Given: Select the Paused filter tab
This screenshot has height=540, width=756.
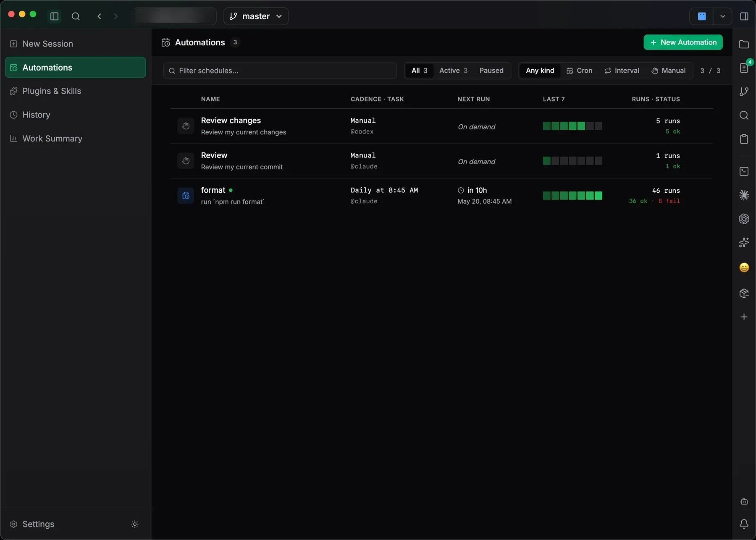Looking at the screenshot, I should click(x=491, y=71).
